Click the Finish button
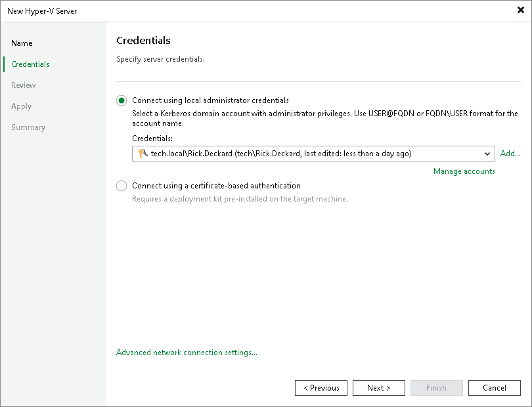532x407 pixels. (x=437, y=387)
